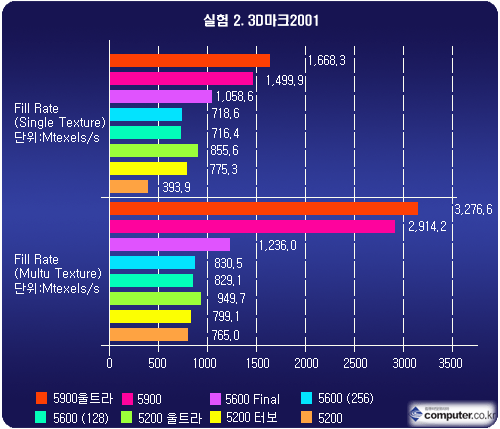The height and width of the screenshot is (429, 500).
Task: Click the 393.9 value label
Action: tap(176, 187)
